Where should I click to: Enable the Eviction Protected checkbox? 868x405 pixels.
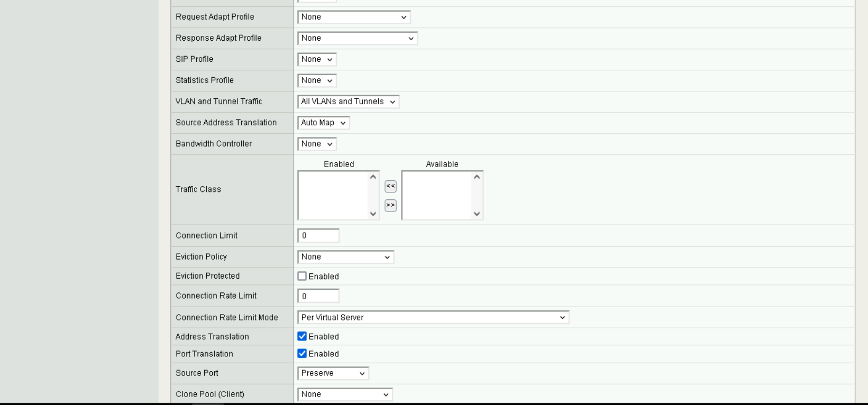coord(302,276)
